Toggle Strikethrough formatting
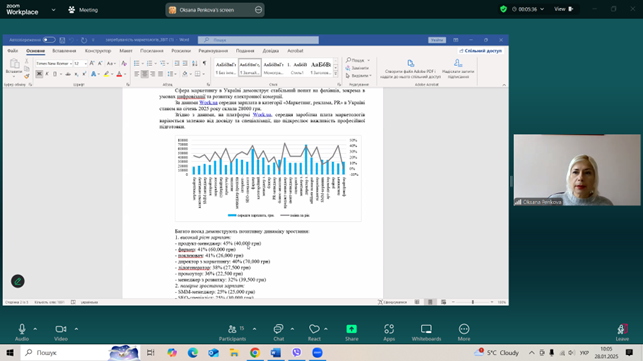 [68, 74]
